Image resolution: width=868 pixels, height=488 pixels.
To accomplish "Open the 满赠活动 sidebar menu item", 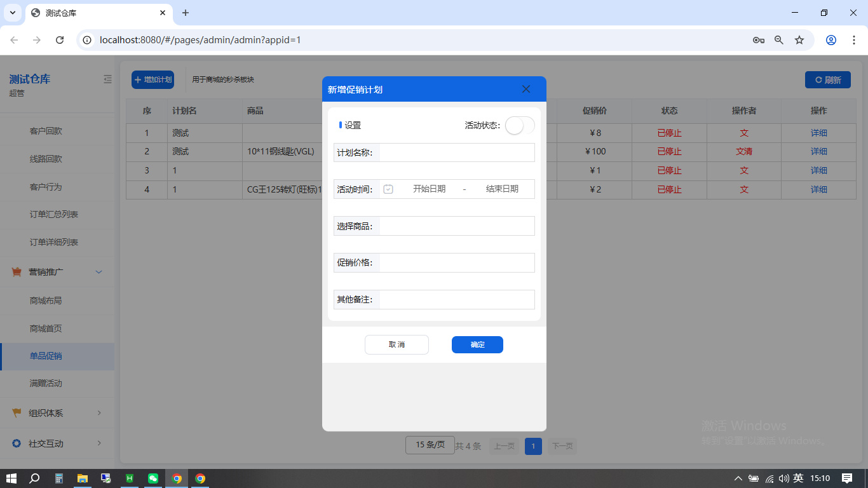I will [x=46, y=384].
